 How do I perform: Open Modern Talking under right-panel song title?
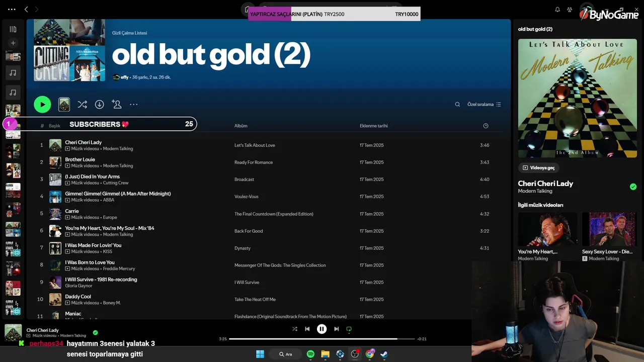click(535, 191)
